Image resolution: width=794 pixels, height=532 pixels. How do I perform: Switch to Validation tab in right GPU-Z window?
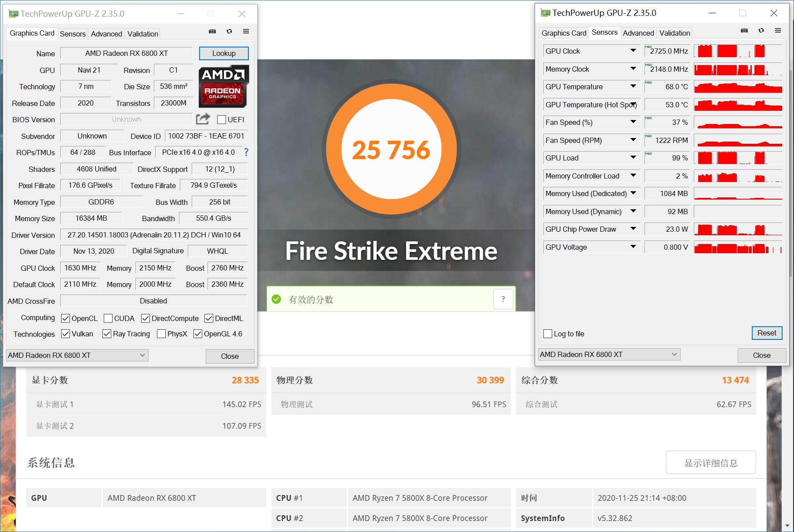pos(675,33)
